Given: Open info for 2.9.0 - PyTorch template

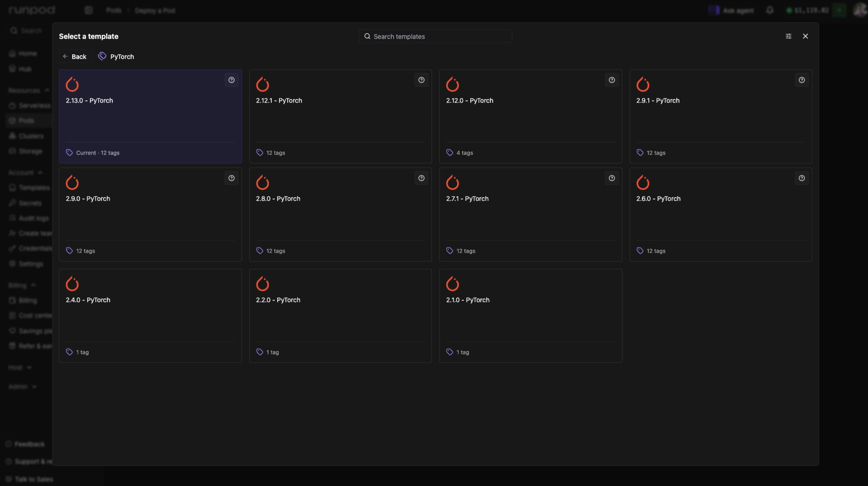Looking at the screenshot, I should 231,178.
